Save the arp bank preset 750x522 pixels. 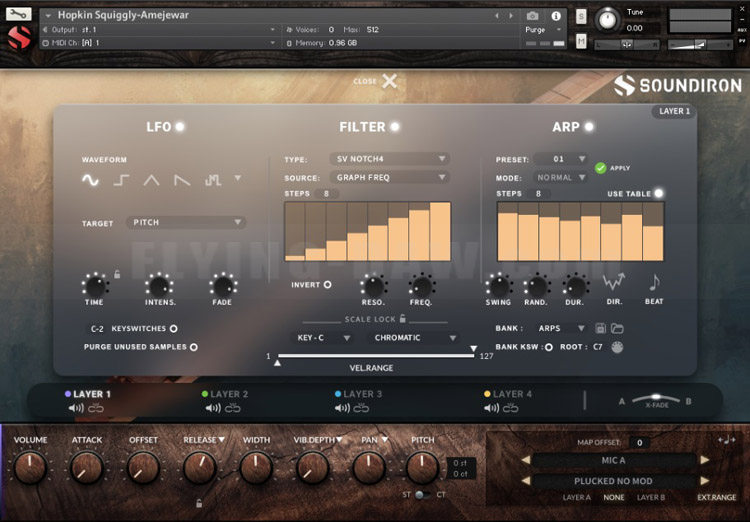(600, 328)
